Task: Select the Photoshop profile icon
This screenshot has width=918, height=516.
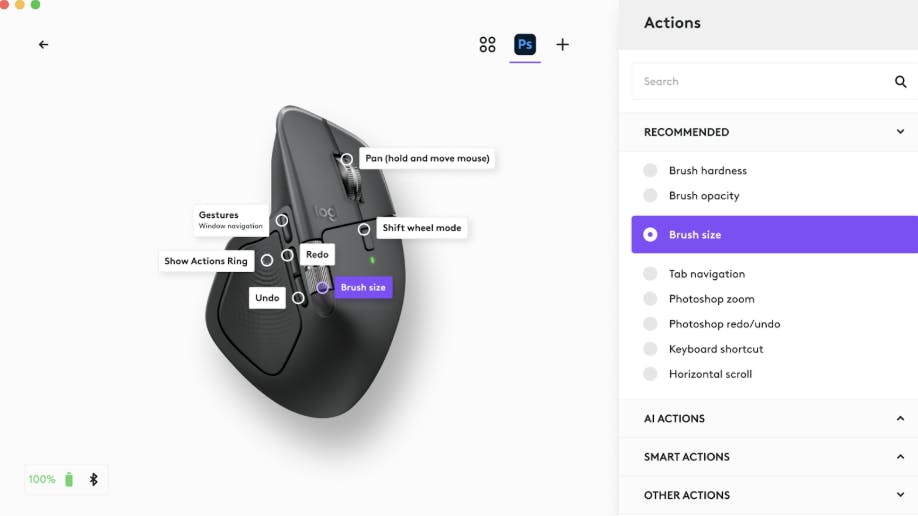Action: [x=525, y=44]
